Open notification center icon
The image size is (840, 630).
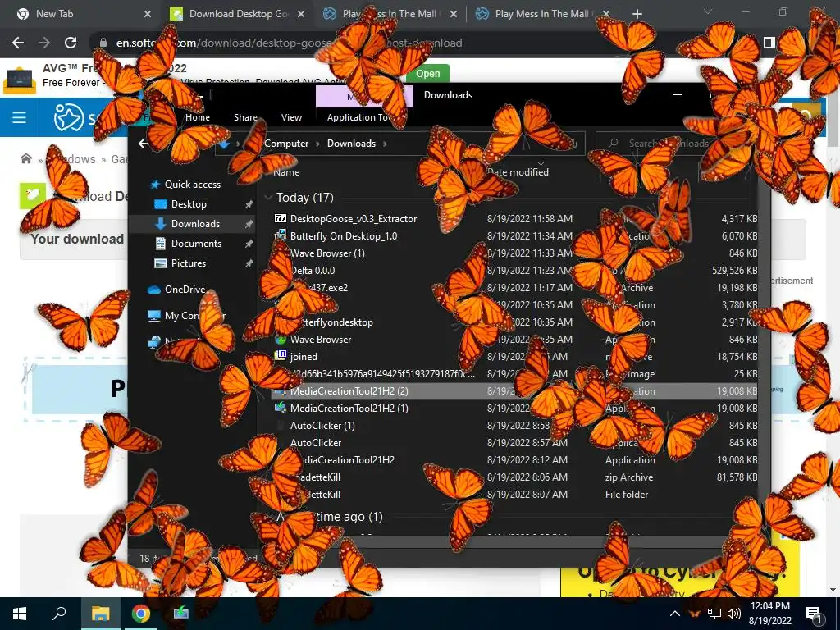pyautogui.click(x=815, y=614)
